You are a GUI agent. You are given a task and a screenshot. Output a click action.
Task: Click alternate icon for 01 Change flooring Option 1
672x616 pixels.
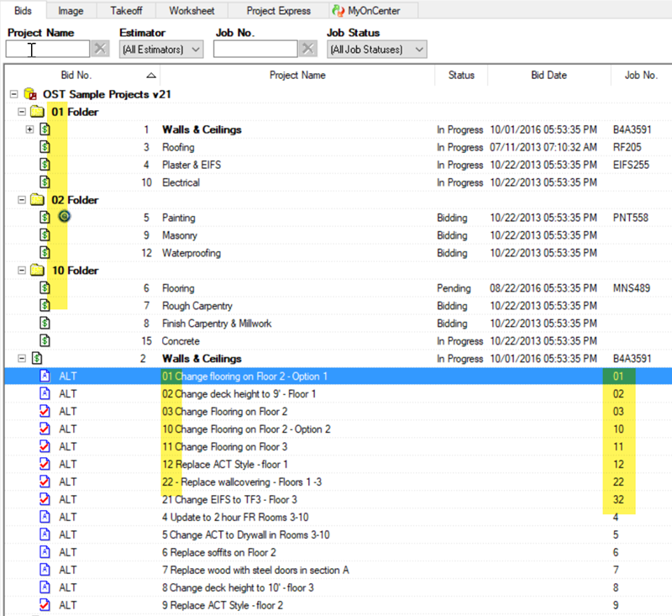[45, 376]
